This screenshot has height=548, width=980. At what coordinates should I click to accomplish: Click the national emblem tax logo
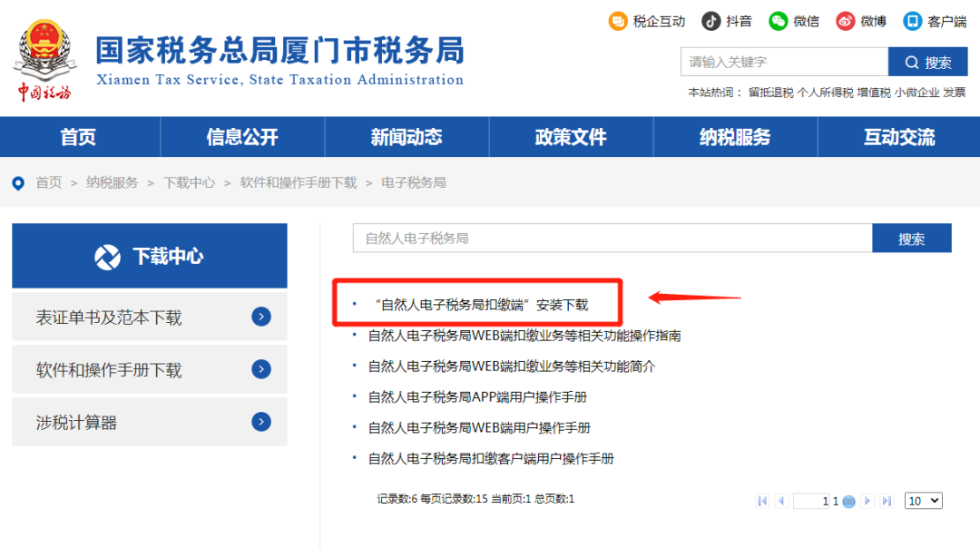[45, 60]
